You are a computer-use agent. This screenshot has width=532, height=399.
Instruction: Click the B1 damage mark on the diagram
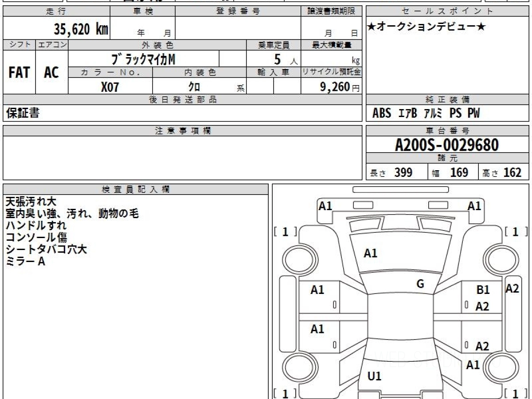483,290
